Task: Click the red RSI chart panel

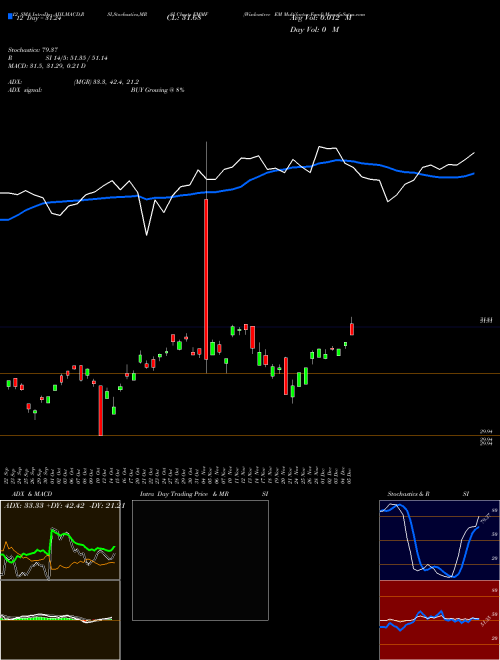Action: (439, 620)
